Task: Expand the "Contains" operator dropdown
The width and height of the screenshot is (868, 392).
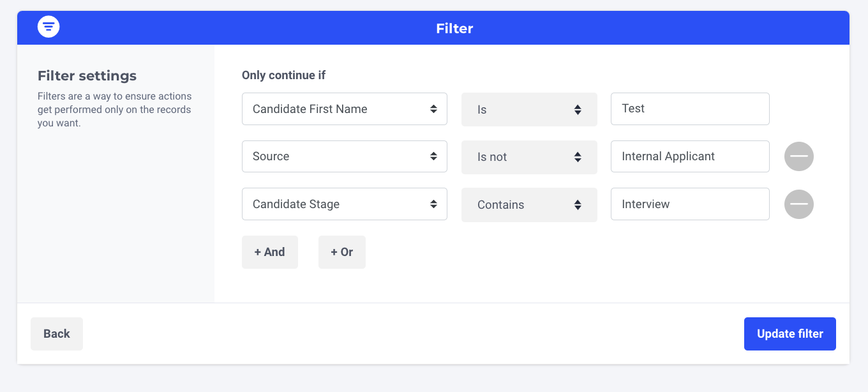Action: 528,205
